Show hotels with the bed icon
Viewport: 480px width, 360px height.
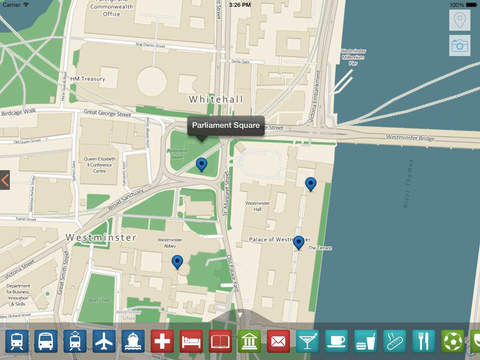(x=191, y=341)
